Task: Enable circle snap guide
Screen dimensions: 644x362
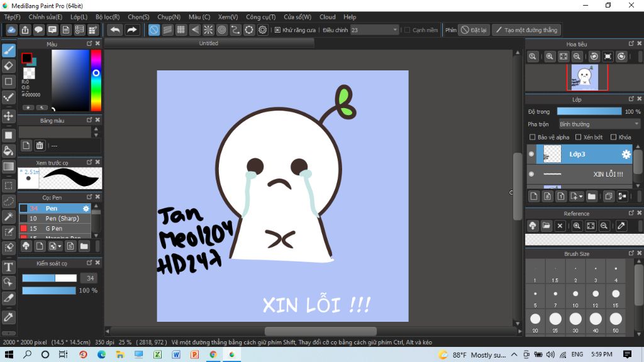Action: tap(222, 30)
